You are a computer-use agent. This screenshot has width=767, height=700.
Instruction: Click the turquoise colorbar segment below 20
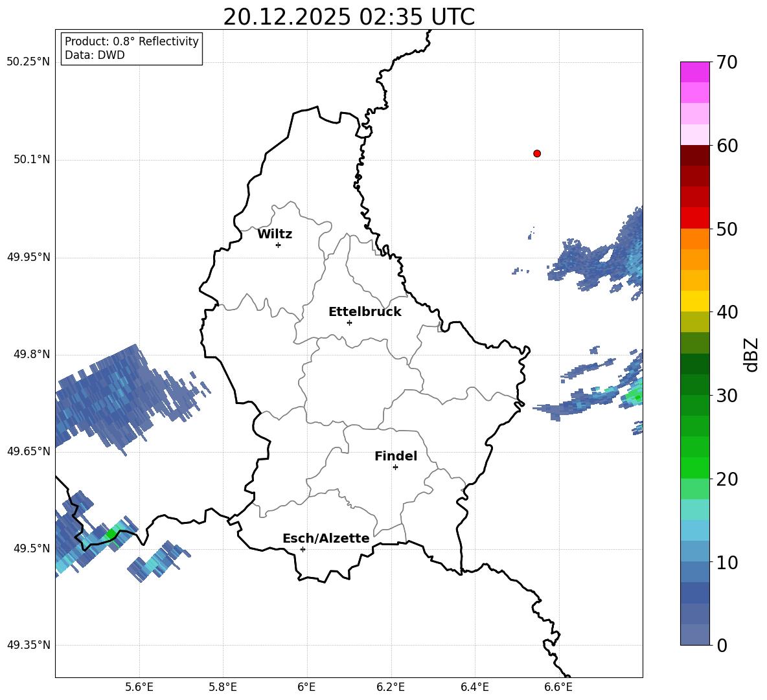694,510
